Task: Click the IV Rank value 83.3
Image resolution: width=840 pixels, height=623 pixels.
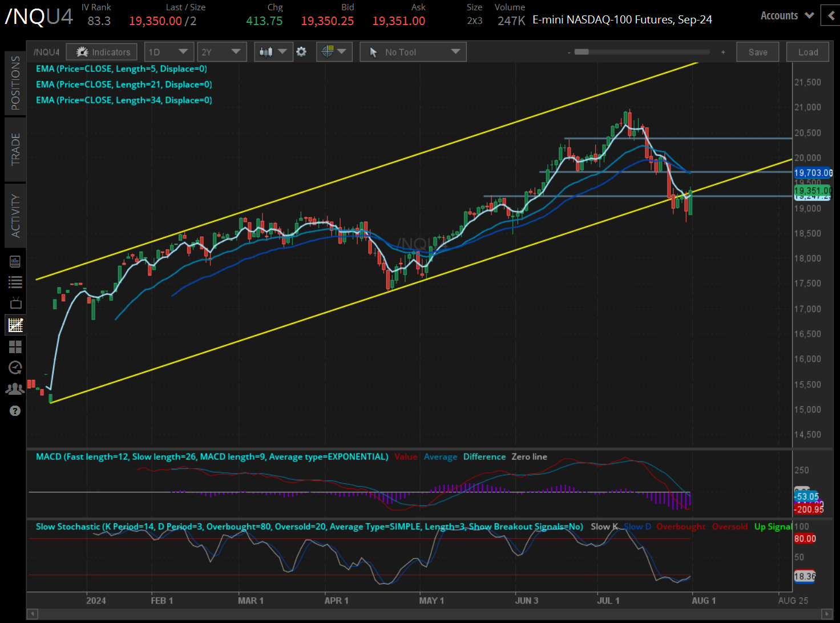Action: pyautogui.click(x=99, y=21)
